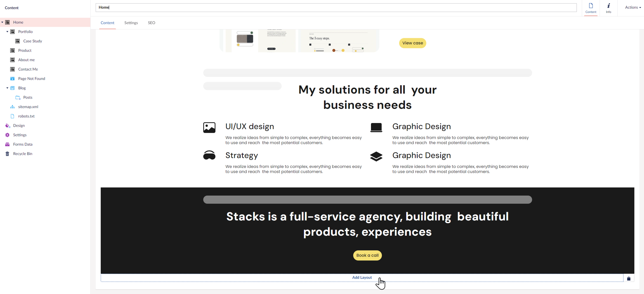
Task: Collapse the Home tree node
Action: pos(2,22)
